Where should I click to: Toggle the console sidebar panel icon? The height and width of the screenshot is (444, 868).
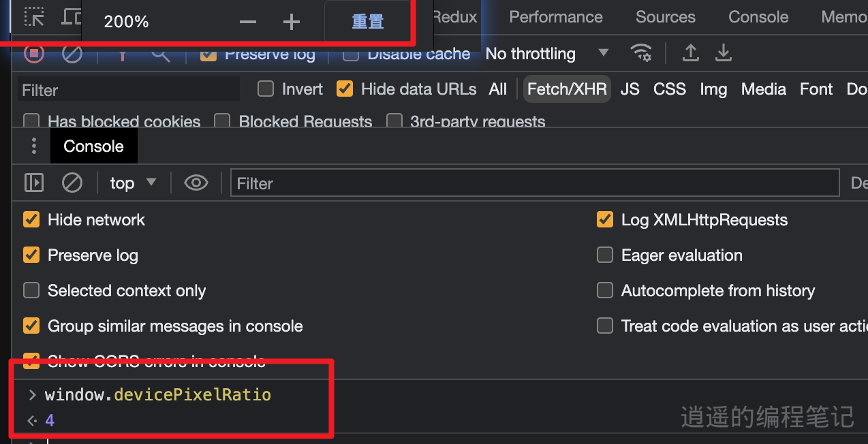point(34,183)
